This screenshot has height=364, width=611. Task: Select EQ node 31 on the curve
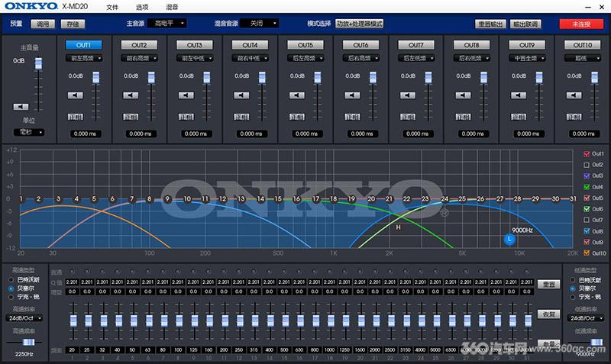pos(572,199)
